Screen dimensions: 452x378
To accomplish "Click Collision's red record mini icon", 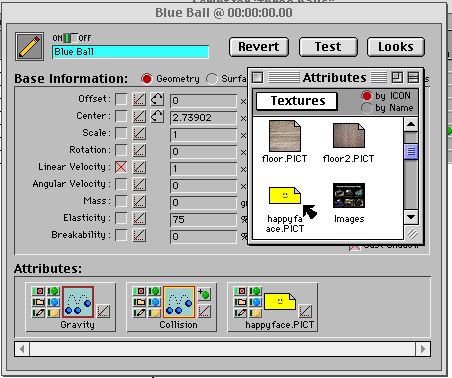I will pyautogui.click(x=139, y=291).
